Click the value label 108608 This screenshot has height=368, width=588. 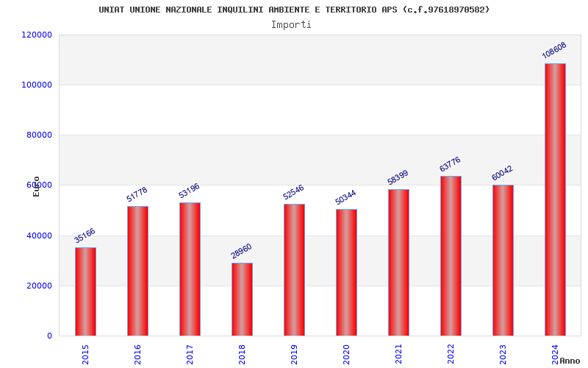pyautogui.click(x=554, y=50)
